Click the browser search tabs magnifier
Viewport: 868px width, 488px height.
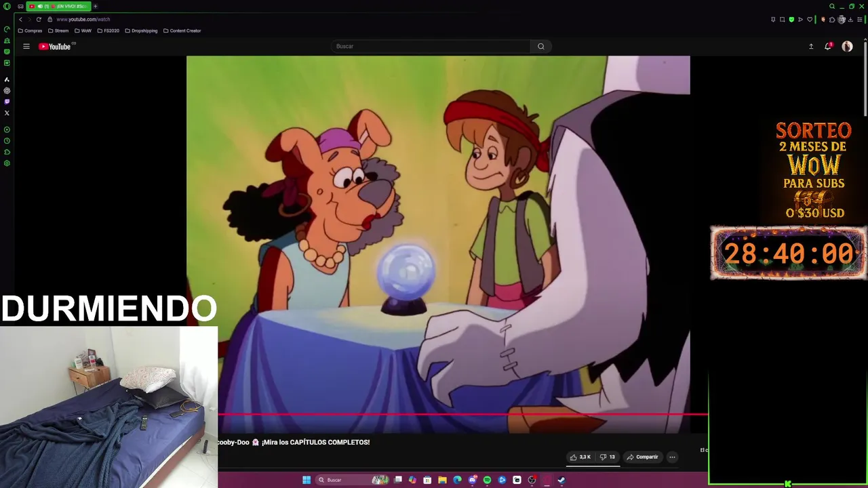(832, 6)
